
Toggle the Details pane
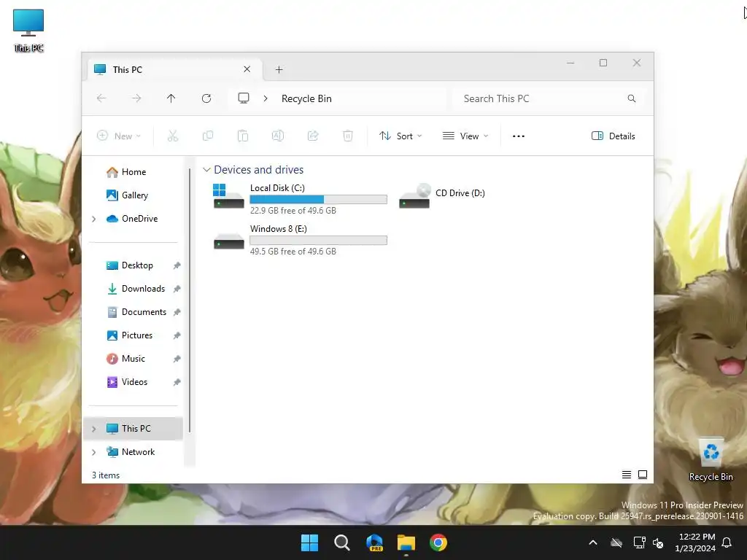click(613, 136)
